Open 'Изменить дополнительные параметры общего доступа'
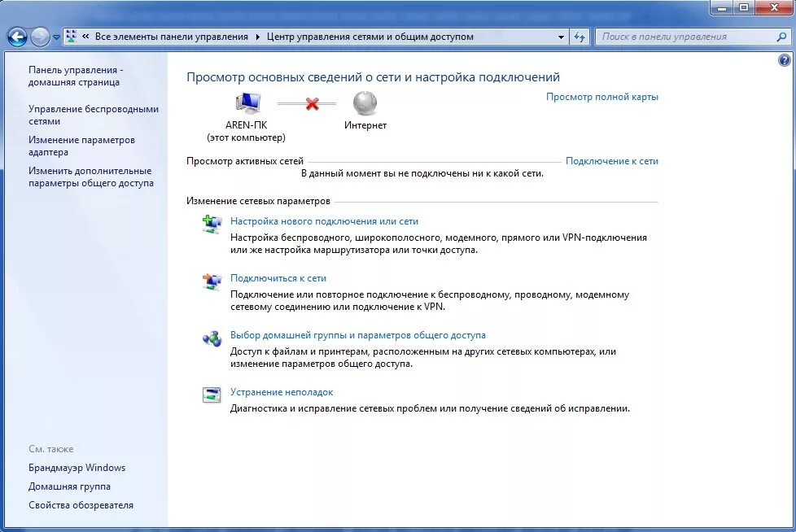The width and height of the screenshot is (796, 532). click(91, 177)
